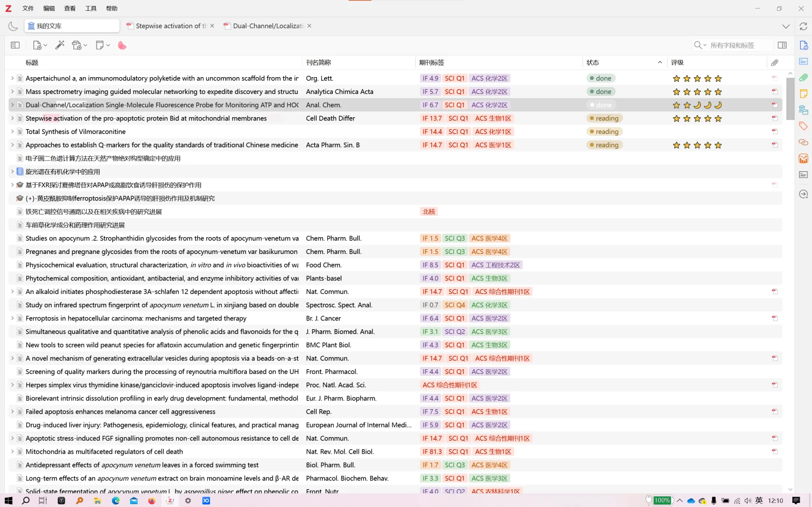Open Windows taskbar search

(26, 500)
